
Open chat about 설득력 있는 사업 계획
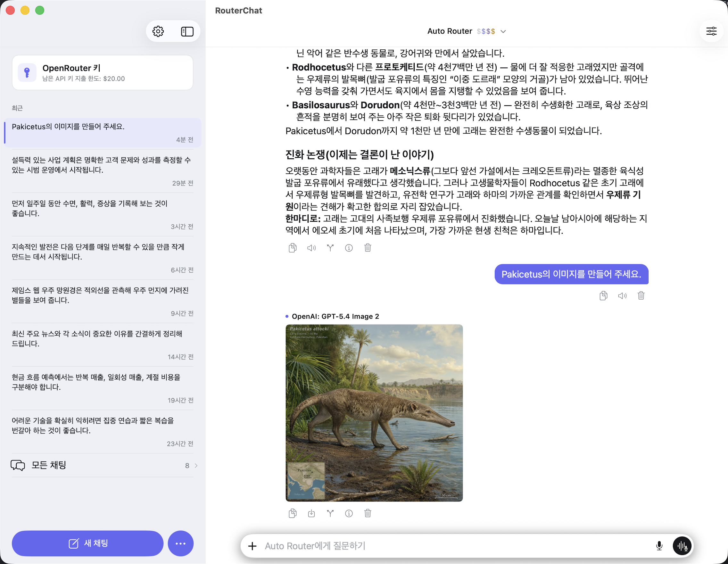pyautogui.click(x=103, y=171)
